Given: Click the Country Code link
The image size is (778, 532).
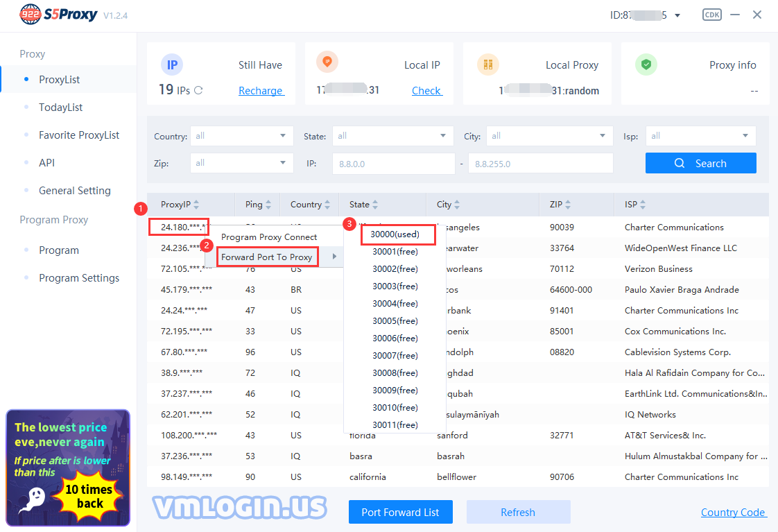Looking at the screenshot, I should (x=734, y=512).
